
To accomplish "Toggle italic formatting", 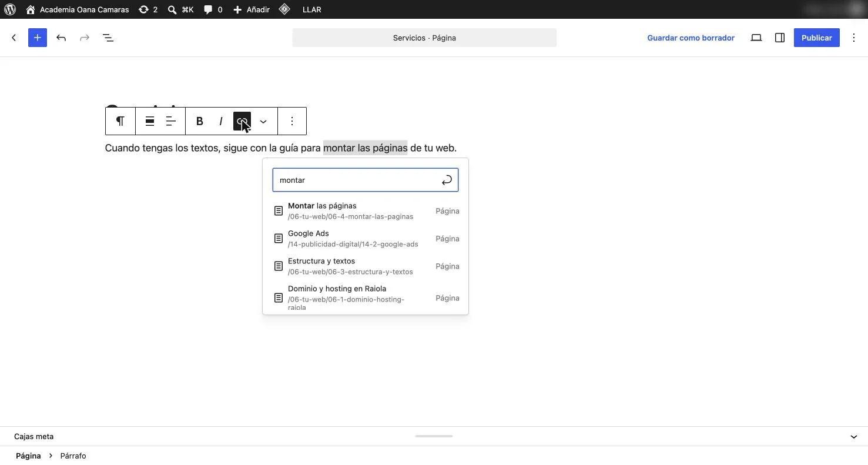I will (x=221, y=121).
